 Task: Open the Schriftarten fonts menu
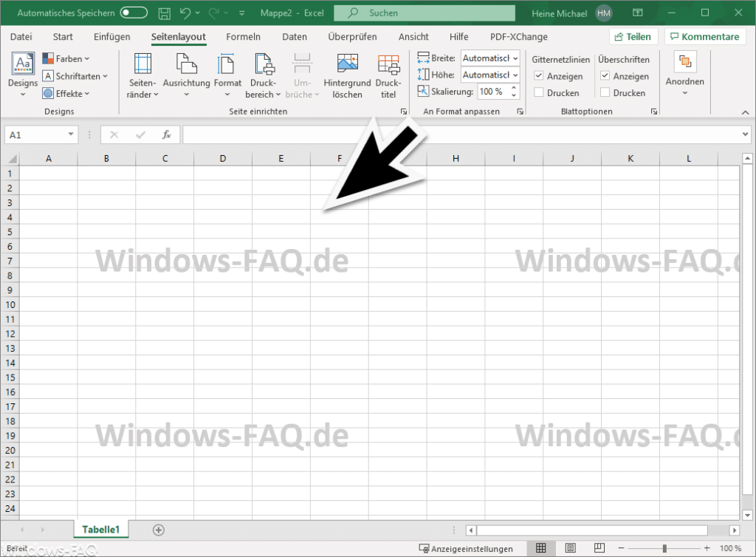tap(75, 76)
